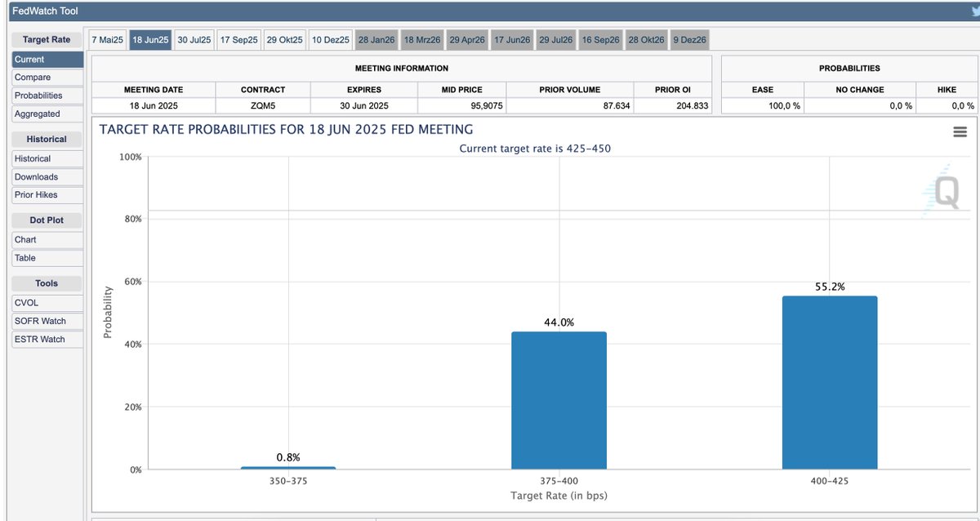
Task: Open the ESTR Watch tool
Action: click(x=47, y=339)
